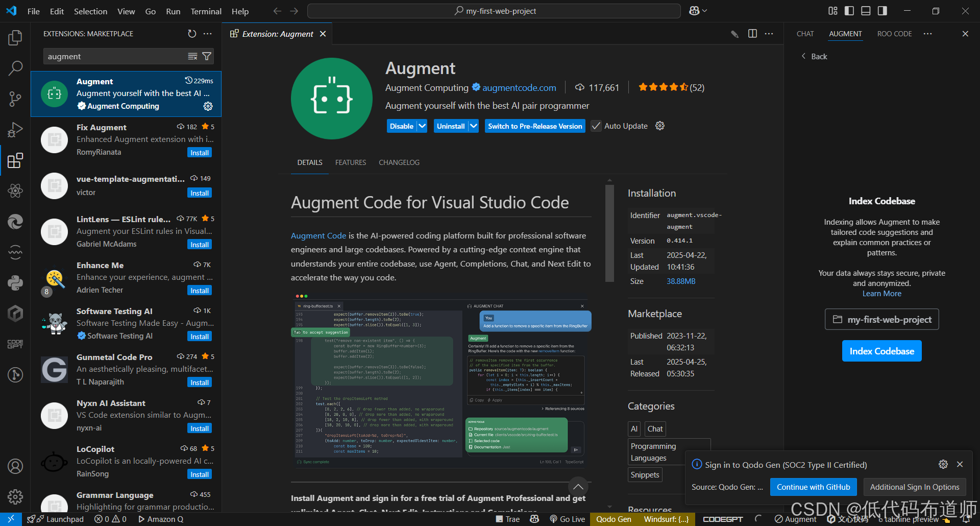The width and height of the screenshot is (980, 526).
Task: Open the Explorer view in activity bar
Action: (x=15, y=37)
